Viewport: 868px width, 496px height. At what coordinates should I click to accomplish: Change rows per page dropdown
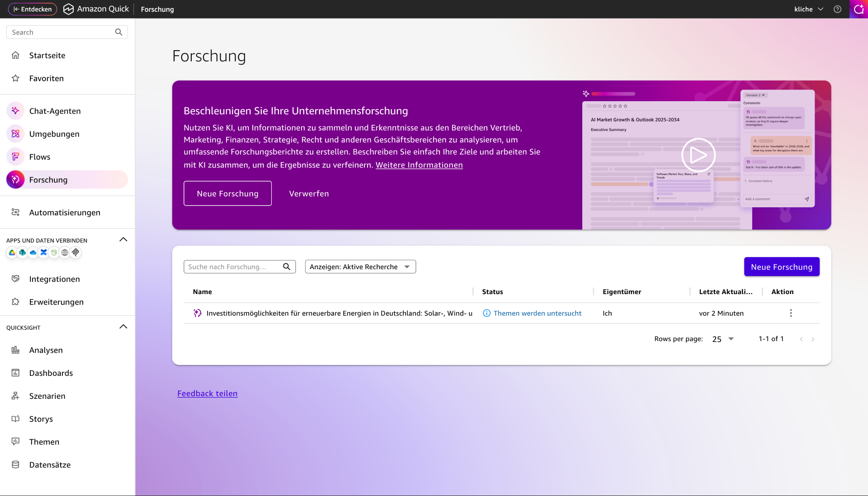(x=722, y=339)
